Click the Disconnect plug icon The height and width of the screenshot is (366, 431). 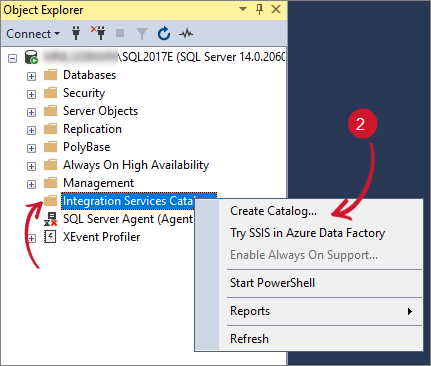pos(98,33)
